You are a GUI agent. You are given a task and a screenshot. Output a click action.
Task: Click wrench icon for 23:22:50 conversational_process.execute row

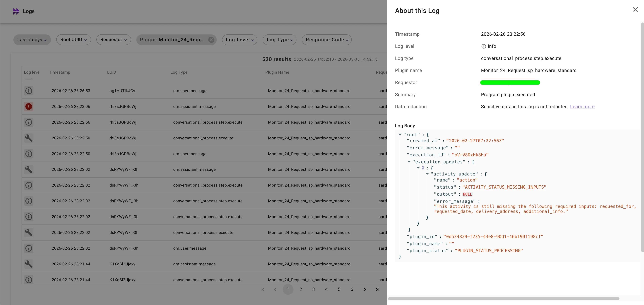(x=29, y=138)
